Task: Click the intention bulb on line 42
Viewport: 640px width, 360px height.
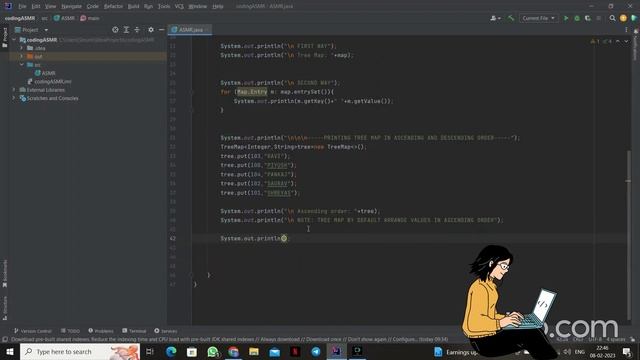Action: click(x=284, y=238)
